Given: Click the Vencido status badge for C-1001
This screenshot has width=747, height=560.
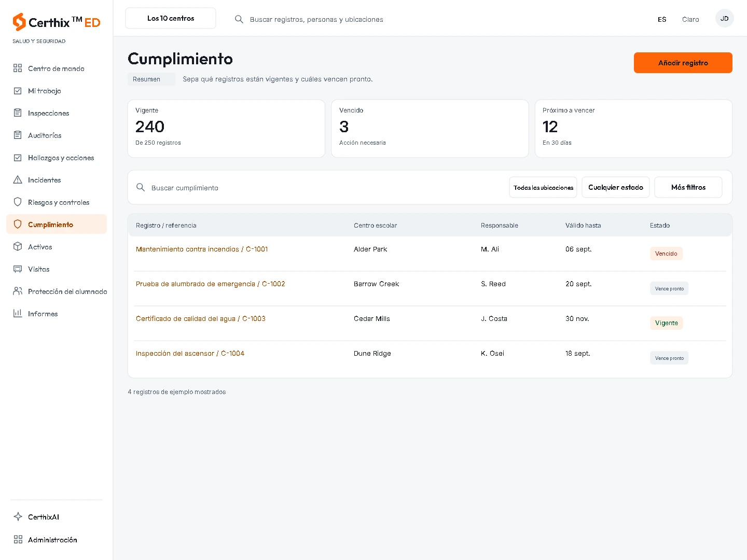Looking at the screenshot, I should click(666, 254).
